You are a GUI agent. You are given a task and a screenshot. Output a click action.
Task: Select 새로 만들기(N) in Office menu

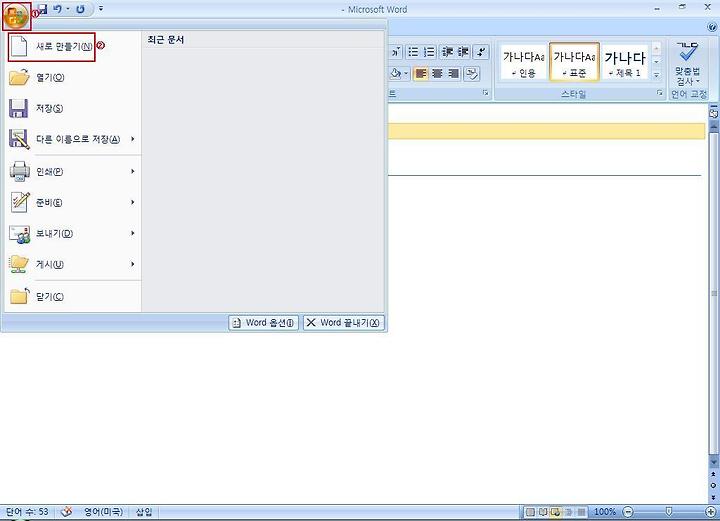click(x=51, y=47)
